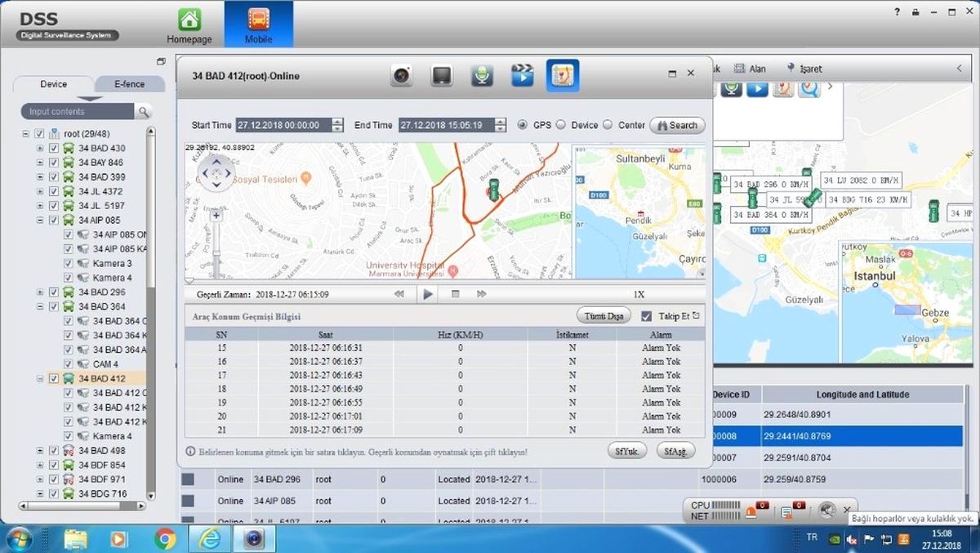Switch to the Mobile tab

259,25
